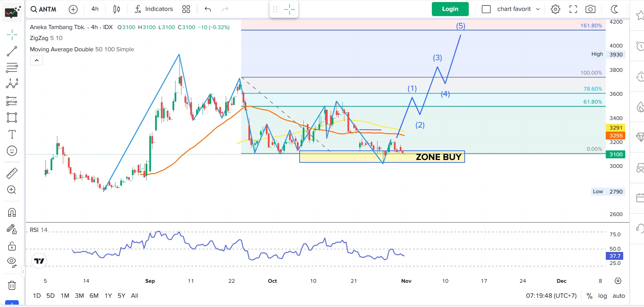Select the rectangle shape tool

pos(12,118)
